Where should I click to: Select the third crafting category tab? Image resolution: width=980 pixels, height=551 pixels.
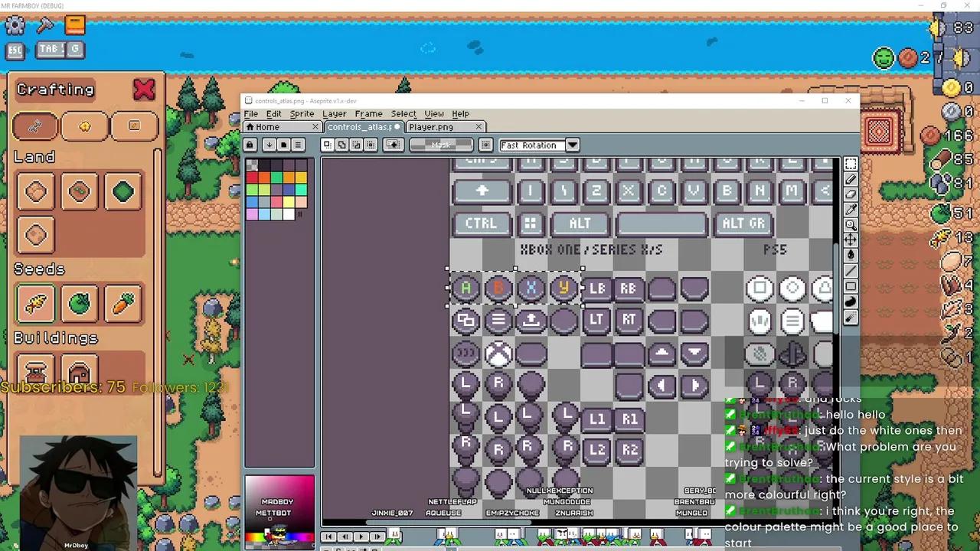click(133, 126)
